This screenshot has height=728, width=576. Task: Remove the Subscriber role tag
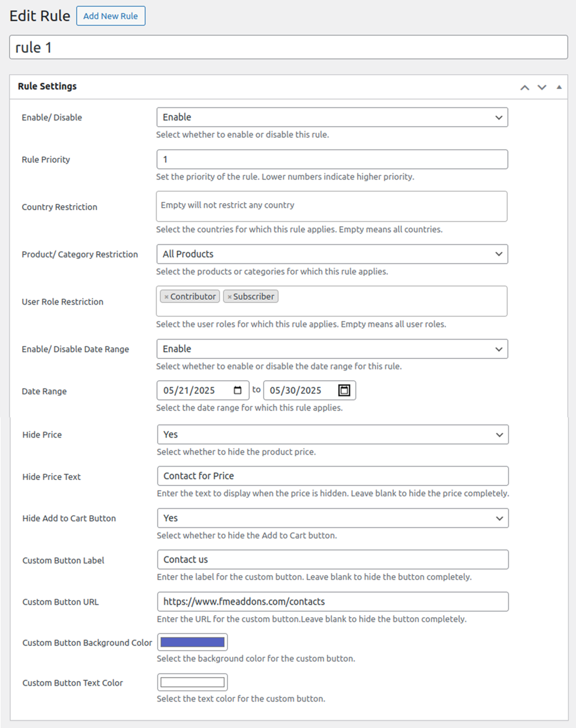229,297
